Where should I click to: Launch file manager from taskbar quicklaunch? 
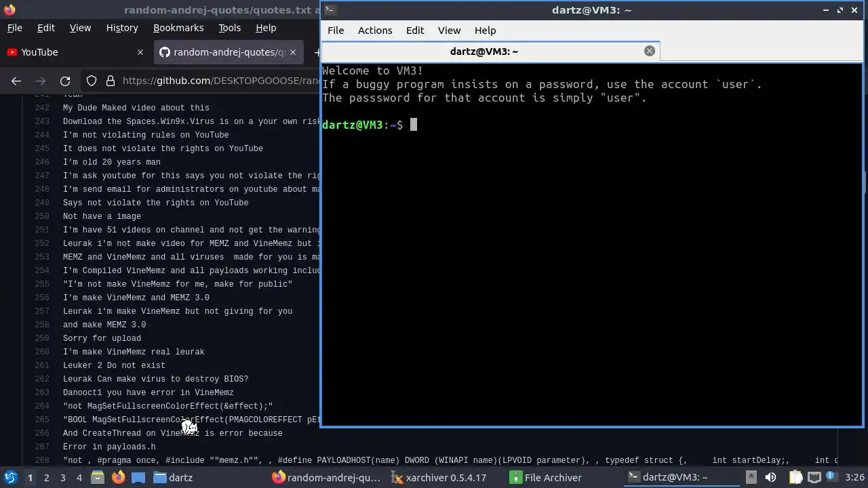click(98, 478)
